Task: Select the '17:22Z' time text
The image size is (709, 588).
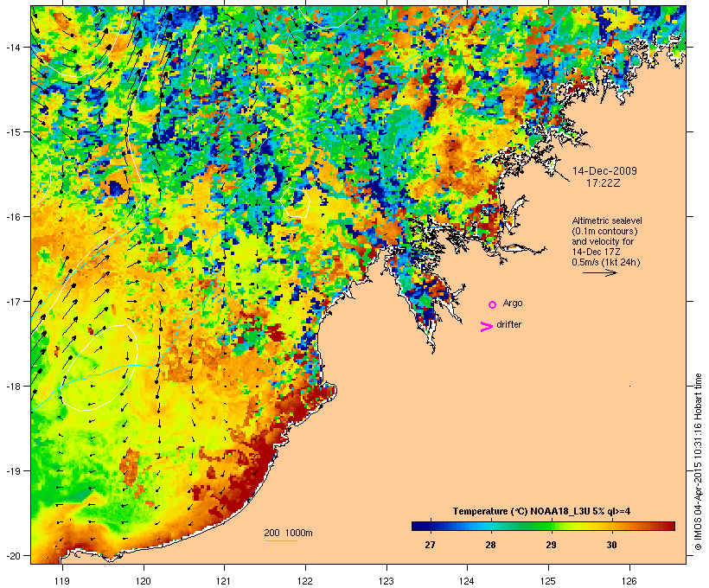Action: 604,183
